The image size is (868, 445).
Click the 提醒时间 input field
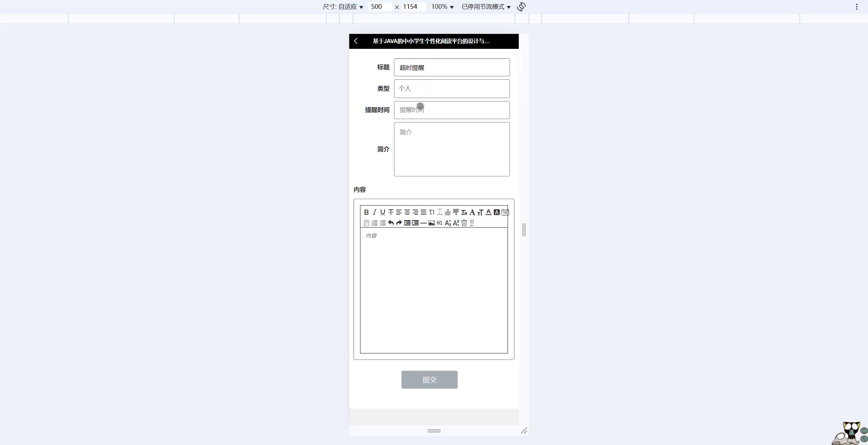point(452,110)
